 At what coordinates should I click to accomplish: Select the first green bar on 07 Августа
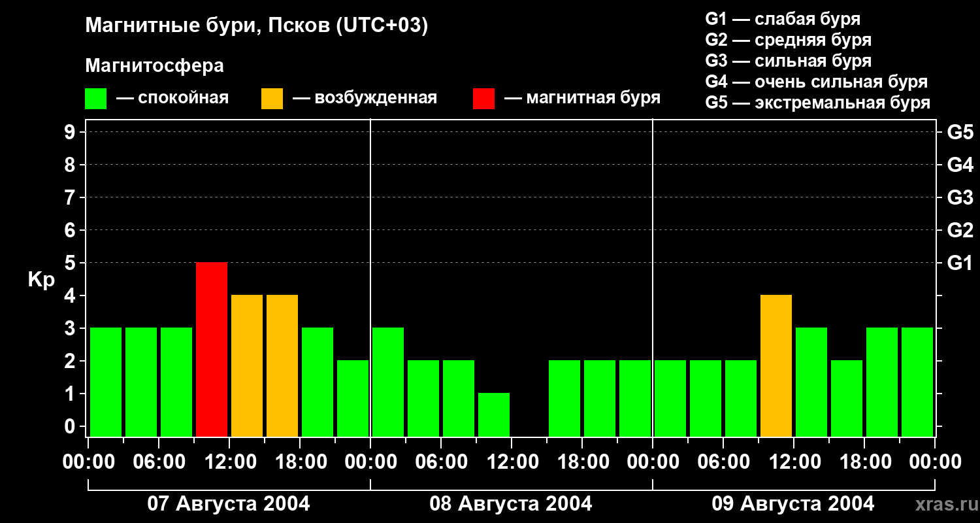[x=106, y=382]
